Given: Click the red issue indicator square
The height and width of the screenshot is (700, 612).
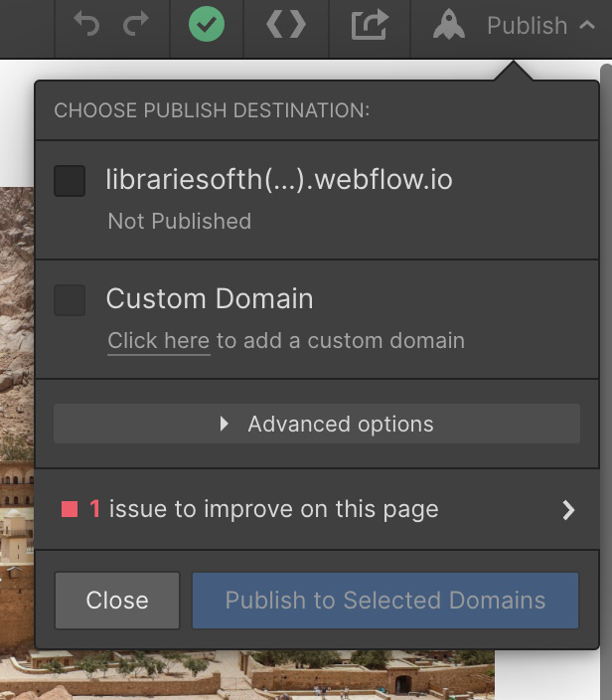Looking at the screenshot, I should (70, 509).
